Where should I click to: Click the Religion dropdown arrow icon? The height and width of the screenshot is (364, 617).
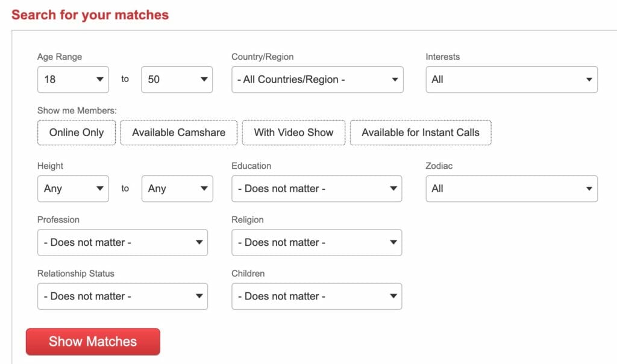click(392, 242)
